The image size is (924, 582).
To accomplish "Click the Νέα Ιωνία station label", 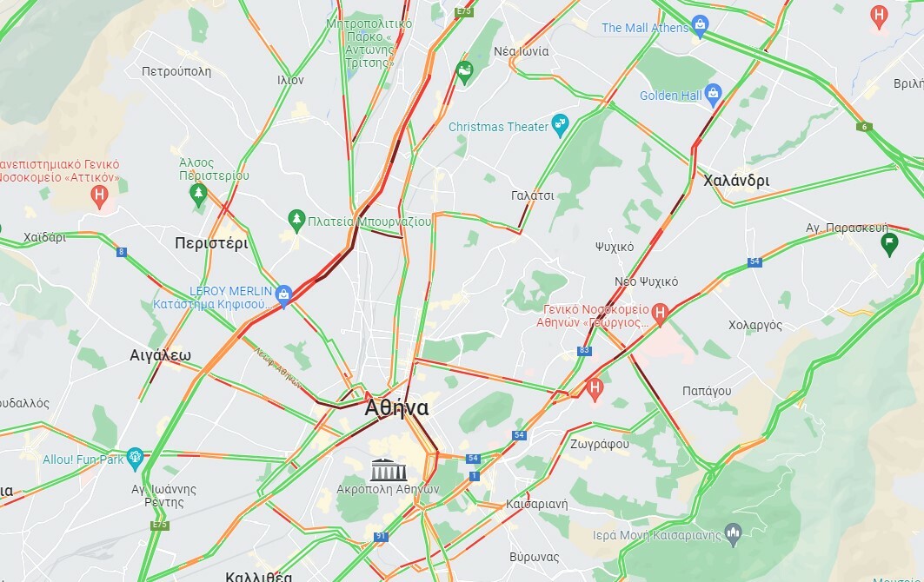I will pyautogui.click(x=521, y=51).
